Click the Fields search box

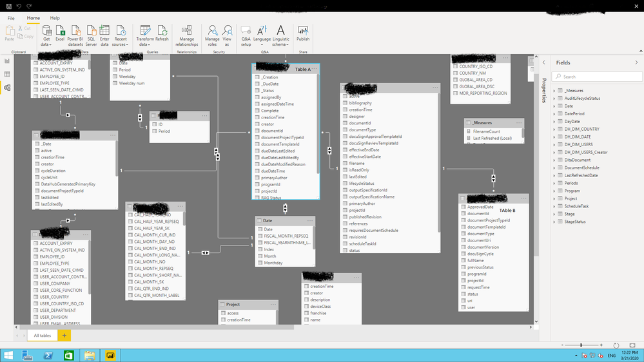pos(597,77)
